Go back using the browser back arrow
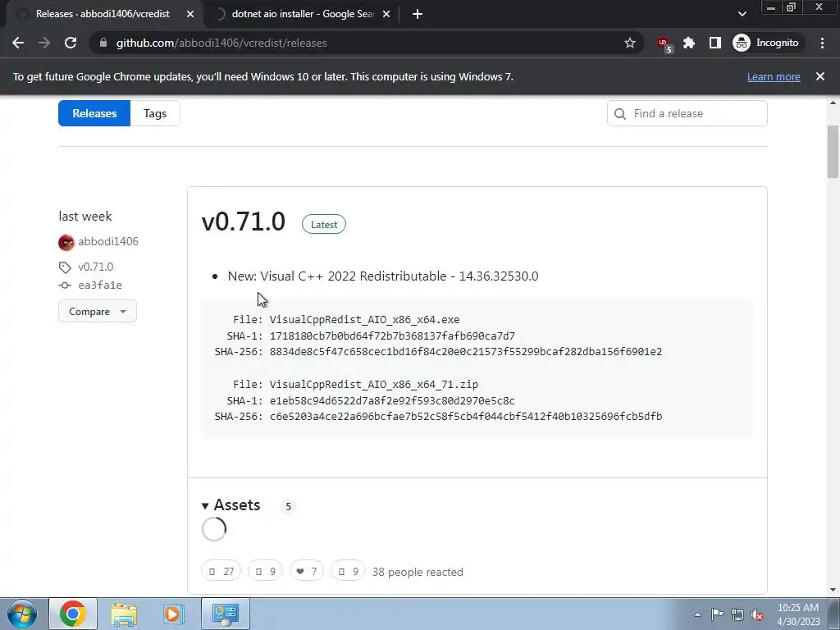840x630 pixels. point(18,43)
